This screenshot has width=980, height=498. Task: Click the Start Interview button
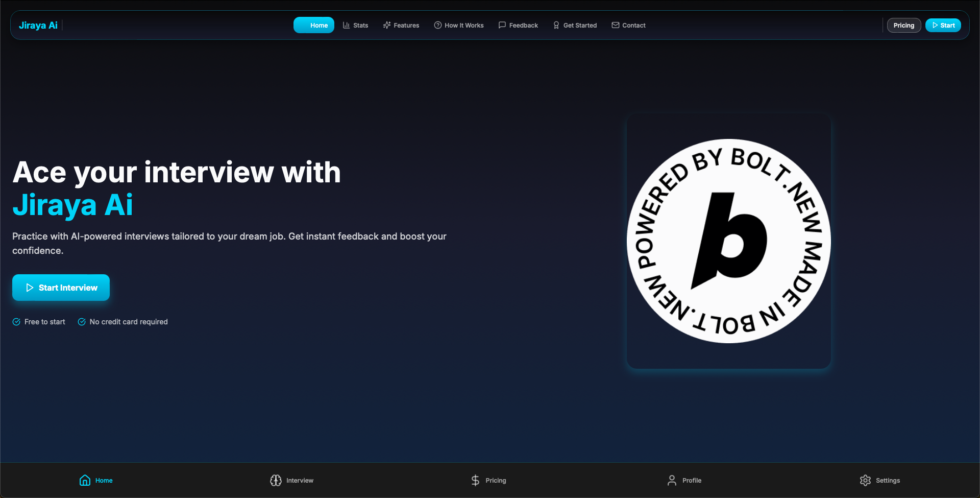click(x=61, y=288)
